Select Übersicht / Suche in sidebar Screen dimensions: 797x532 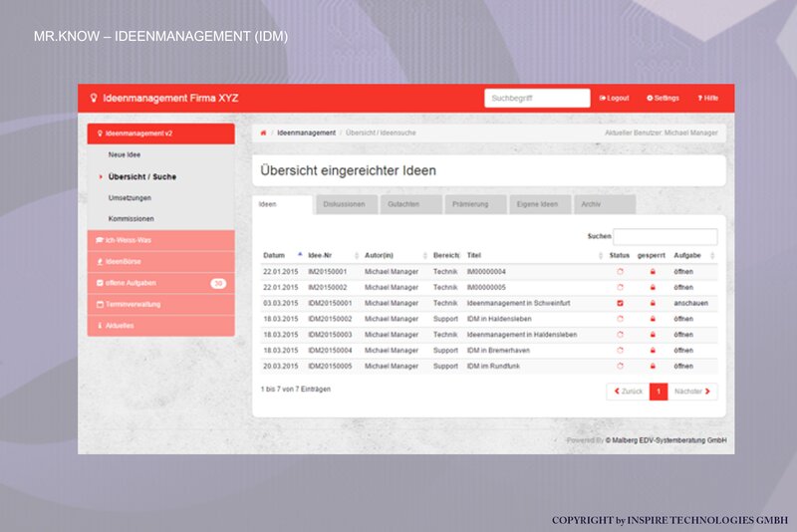click(142, 176)
